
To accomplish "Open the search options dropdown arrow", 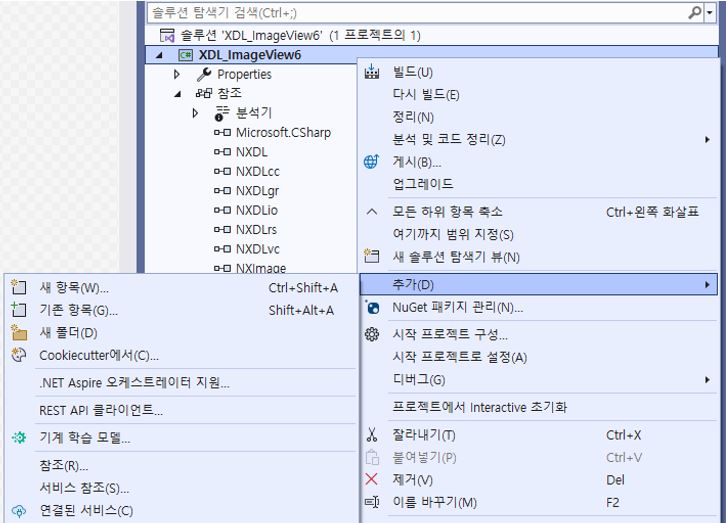I will pos(709,12).
